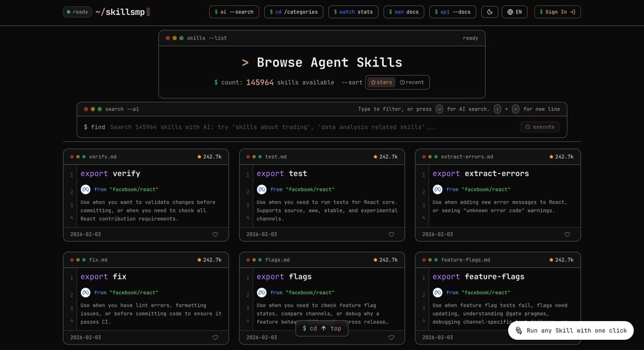The height and width of the screenshot is (350, 644).
Task: Favorite the verify skill heart icon
Action: click(x=215, y=234)
